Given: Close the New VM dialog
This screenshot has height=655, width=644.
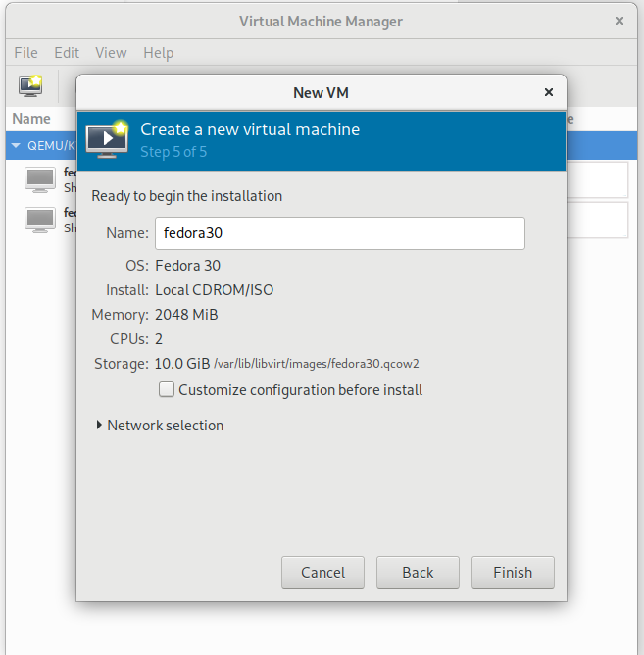Looking at the screenshot, I should [x=548, y=92].
